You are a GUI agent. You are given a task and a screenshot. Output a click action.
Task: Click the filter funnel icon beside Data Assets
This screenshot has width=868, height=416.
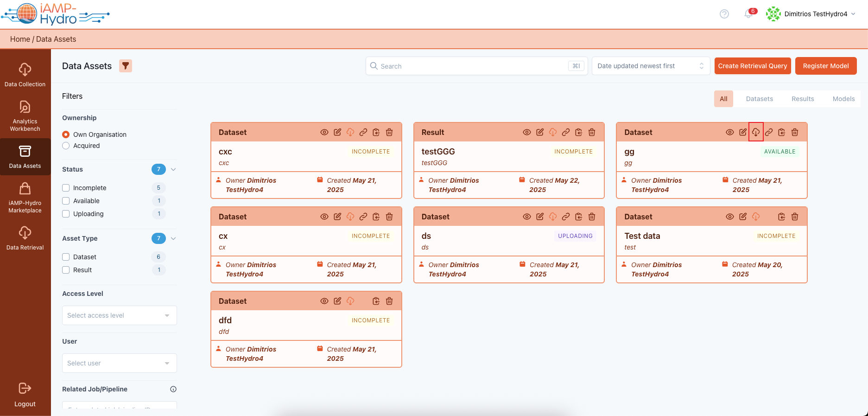(125, 66)
